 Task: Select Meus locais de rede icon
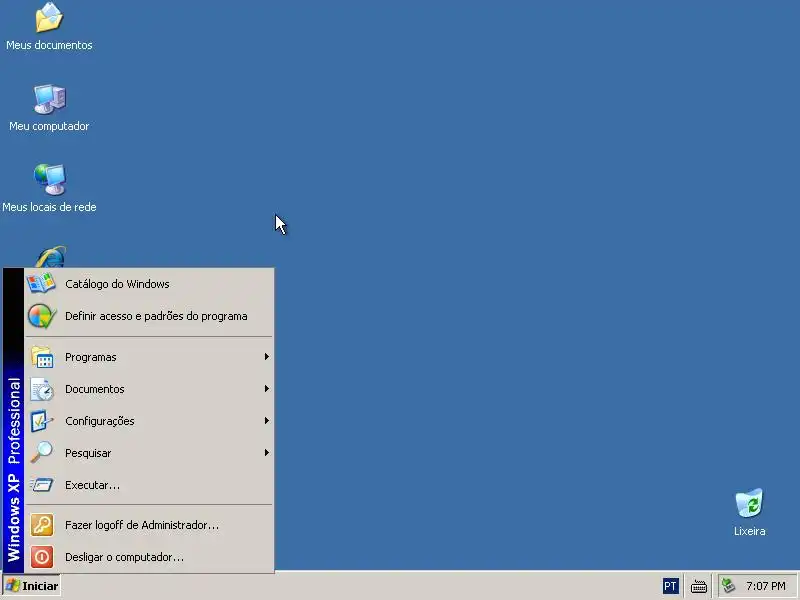(49, 179)
